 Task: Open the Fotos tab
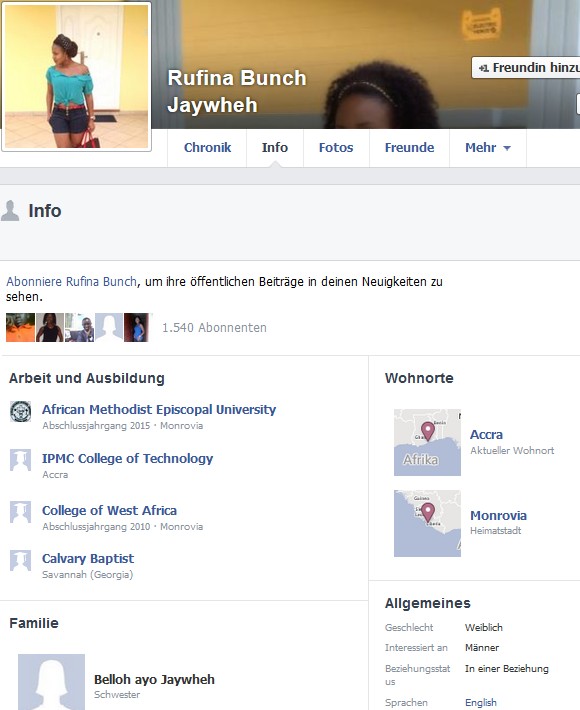pyautogui.click(x=336, y=148)
